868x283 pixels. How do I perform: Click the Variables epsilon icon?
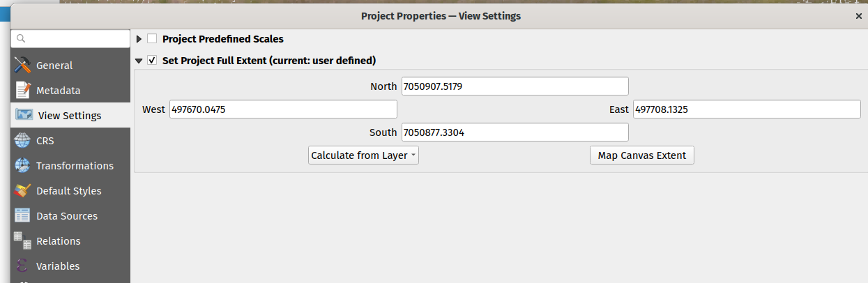[23, 266]
